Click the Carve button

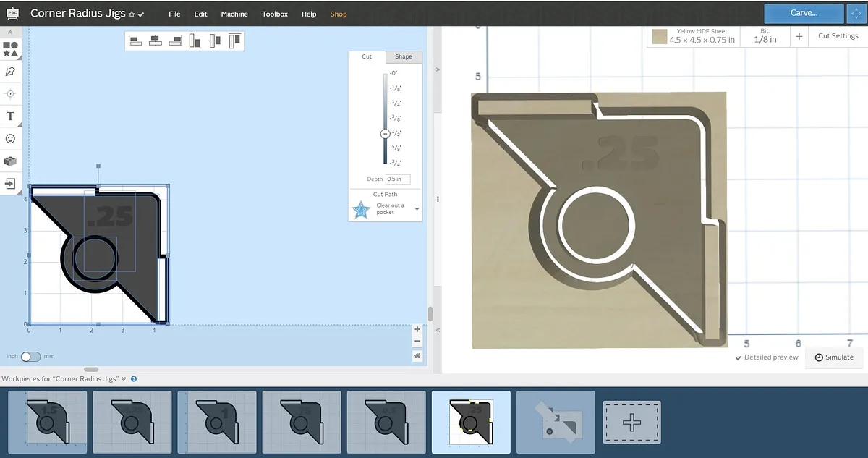[x=804, y=13]
